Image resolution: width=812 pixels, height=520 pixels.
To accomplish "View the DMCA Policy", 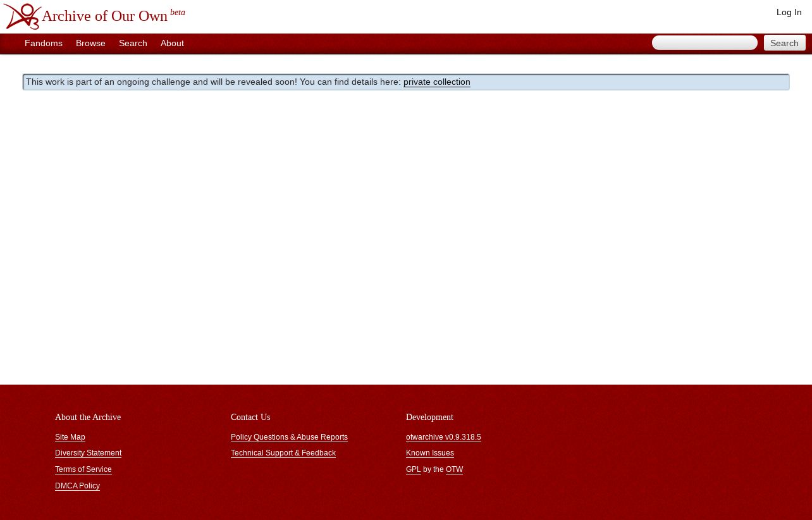I will (77, 486).
